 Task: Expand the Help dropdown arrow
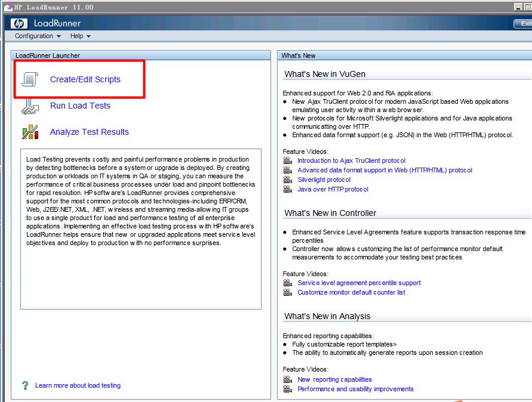[88, 36]
